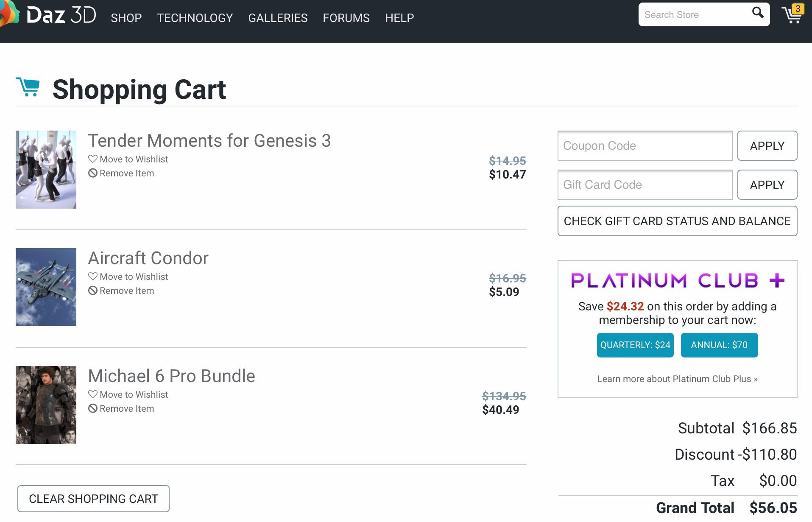The width and height of the screenshot is (812, 522).
Task: Click the Daz 3D logo
Action: 51,15
